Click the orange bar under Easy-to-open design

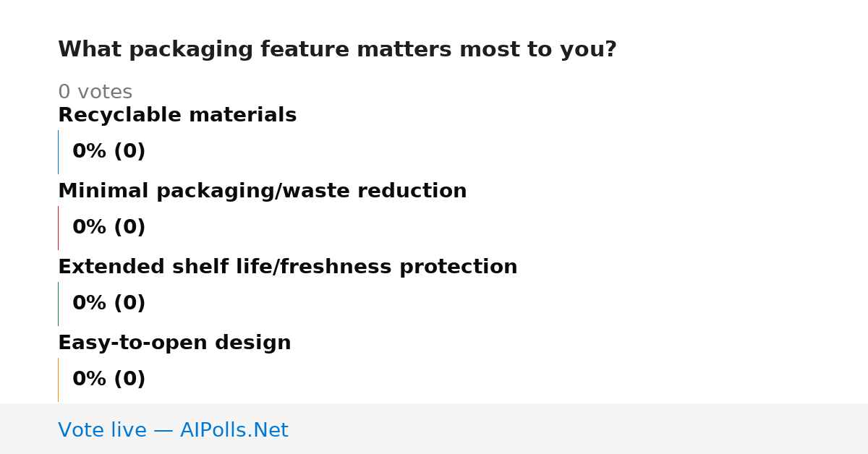tap(58, 380)
